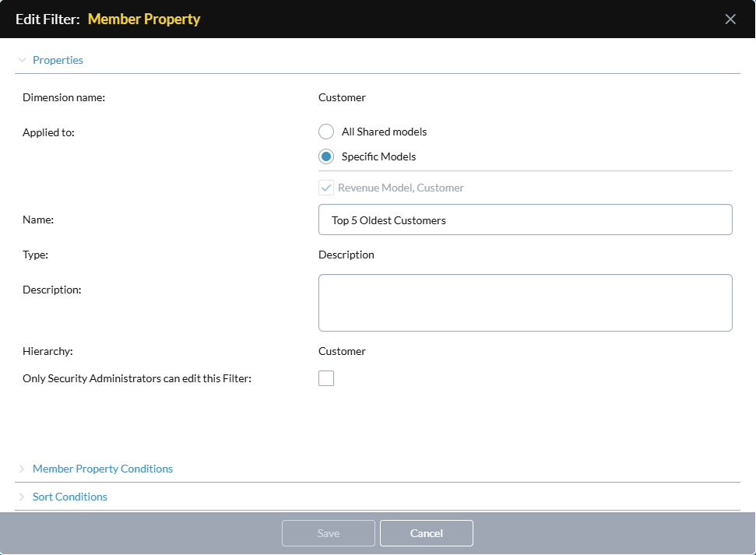Click the Save button
The width and height of the screenshot is (756, 555).
point(329,533)
